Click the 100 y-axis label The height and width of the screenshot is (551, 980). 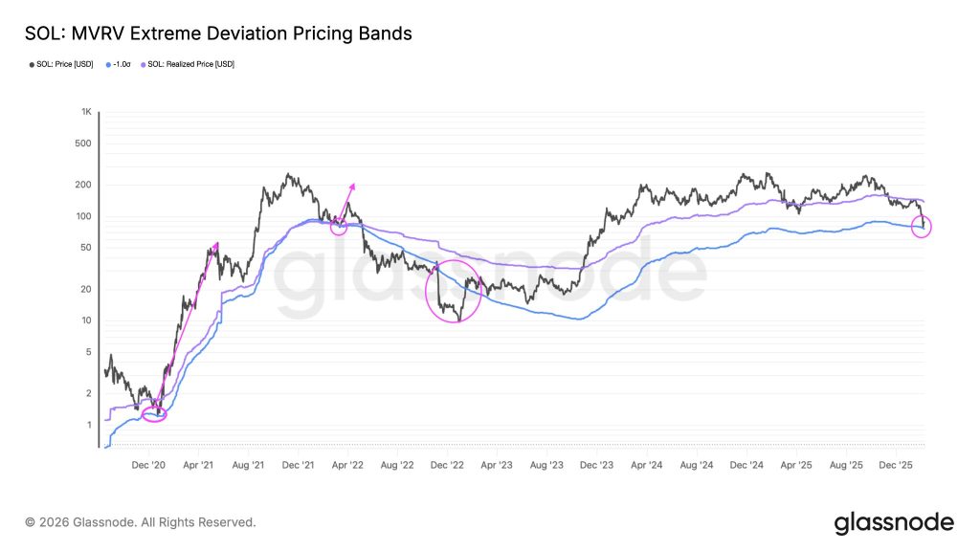(x=84, y=216)
